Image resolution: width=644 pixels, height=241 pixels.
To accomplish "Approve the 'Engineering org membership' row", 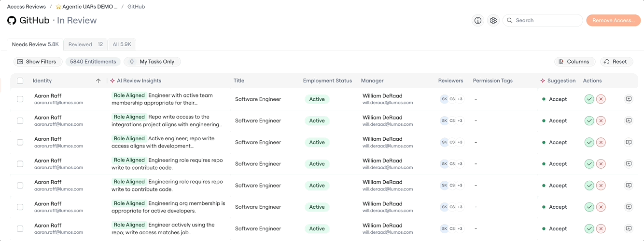I will (x=589, y=207).
